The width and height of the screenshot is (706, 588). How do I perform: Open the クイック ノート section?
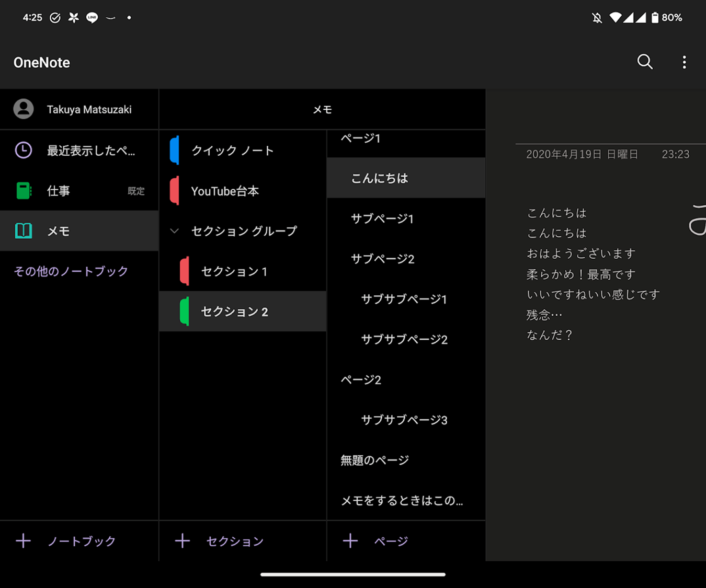(243, 150)
